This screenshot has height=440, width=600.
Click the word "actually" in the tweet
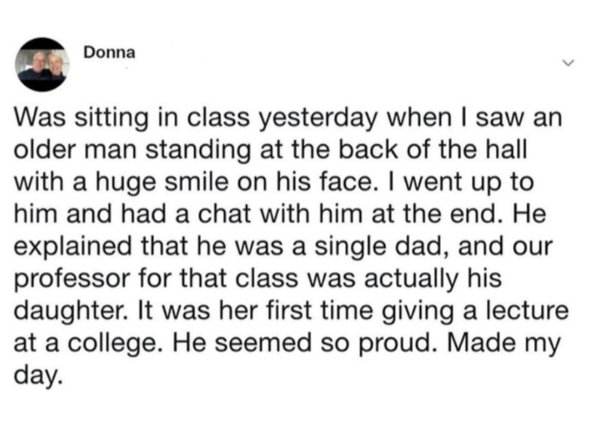(411, 279)
